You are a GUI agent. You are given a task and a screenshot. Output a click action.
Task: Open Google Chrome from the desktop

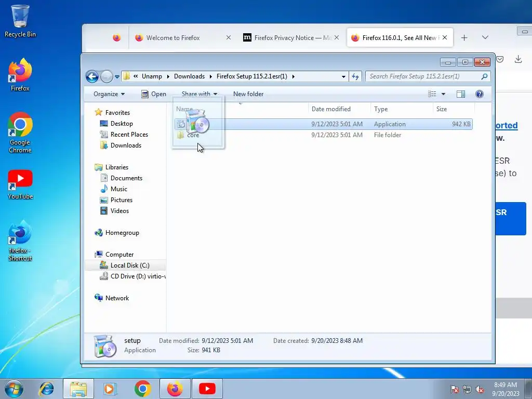click(x=20, y=132)
